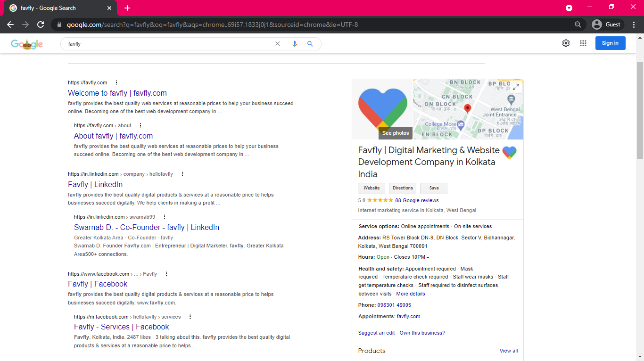Image resolution: width=644 pixels, height=361 pixels.
Task: Click Suggest an edit
Action: coord(376,333)
